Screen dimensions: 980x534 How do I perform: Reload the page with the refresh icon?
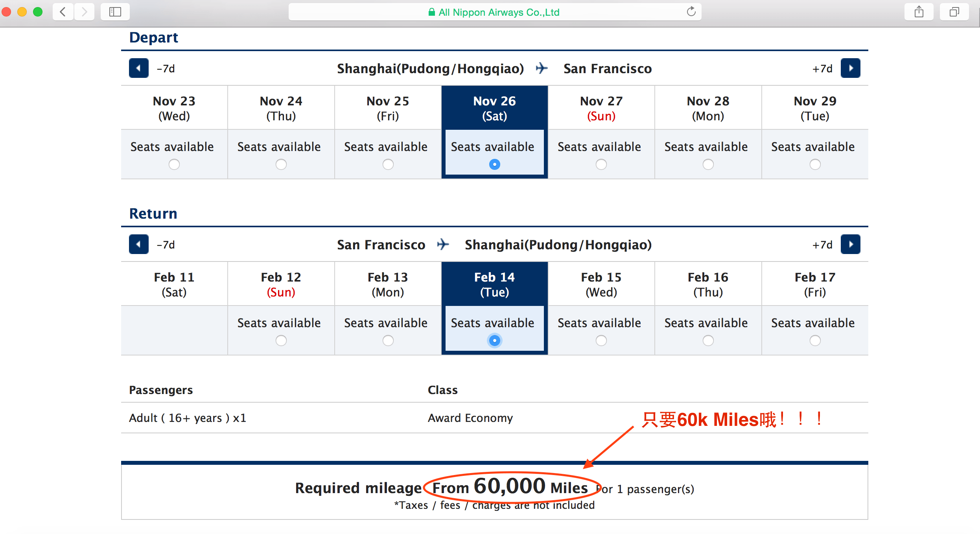[x=691, y=12]
